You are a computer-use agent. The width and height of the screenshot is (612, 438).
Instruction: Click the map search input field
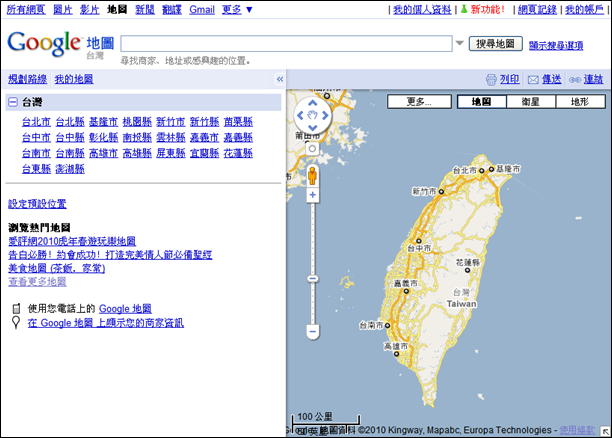pos(286,44)
